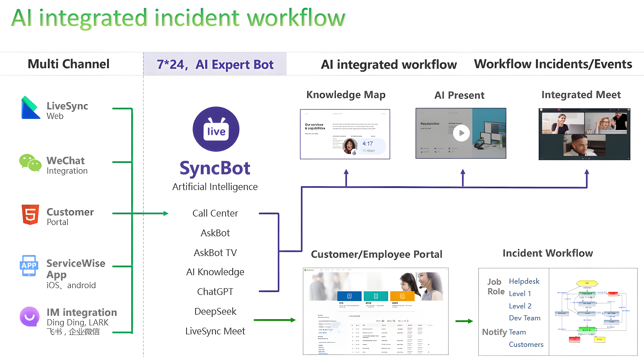Click the Integrated Meet heading
644x357 pixels.
pos(581,95)
